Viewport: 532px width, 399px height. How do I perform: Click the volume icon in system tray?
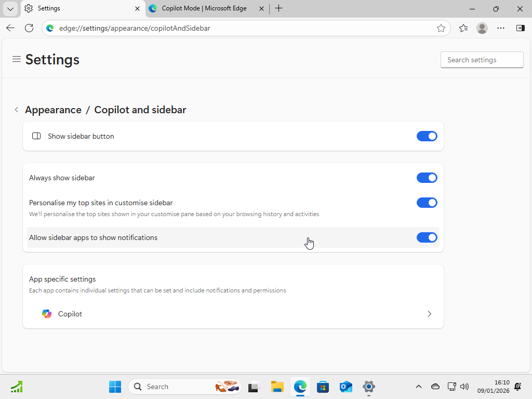pos(464,387)
